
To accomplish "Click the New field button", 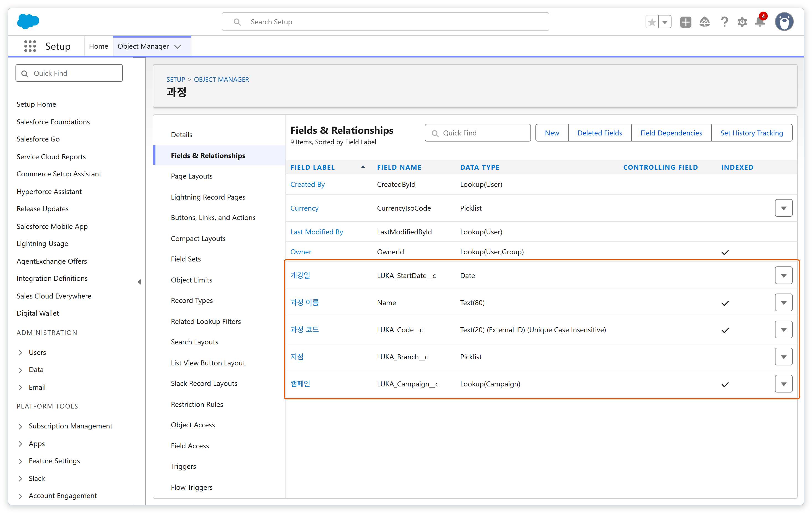I will click(x=552, y=133).
